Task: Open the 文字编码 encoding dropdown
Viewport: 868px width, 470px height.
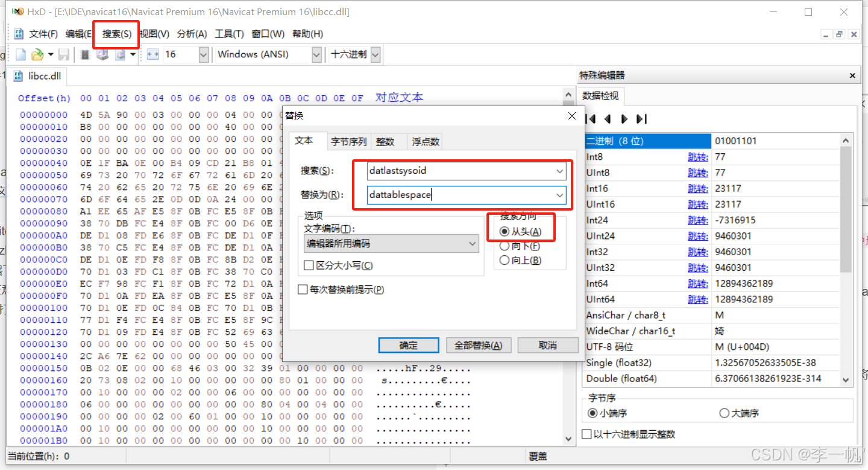Action: (391, 244)
